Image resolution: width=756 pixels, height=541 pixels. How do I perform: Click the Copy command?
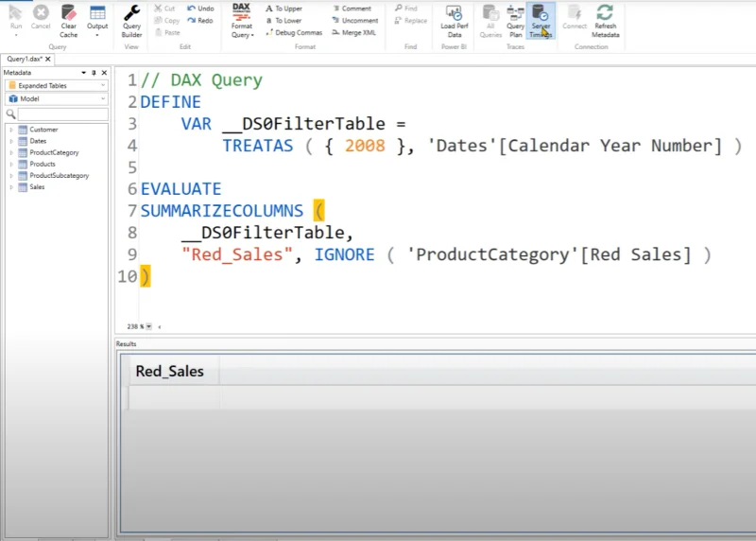[x=167, y=20]
